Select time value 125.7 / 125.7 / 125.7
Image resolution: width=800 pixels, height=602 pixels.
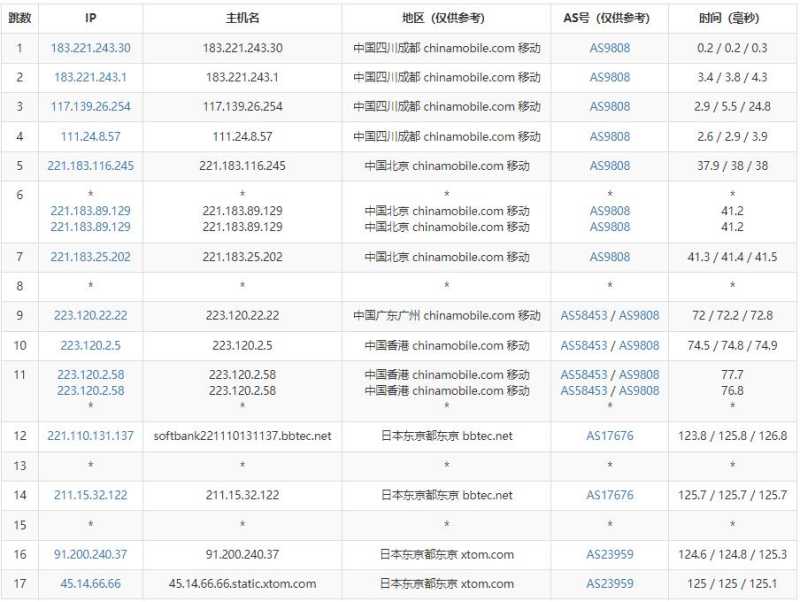pyautogui.click(x=732, y=495)
